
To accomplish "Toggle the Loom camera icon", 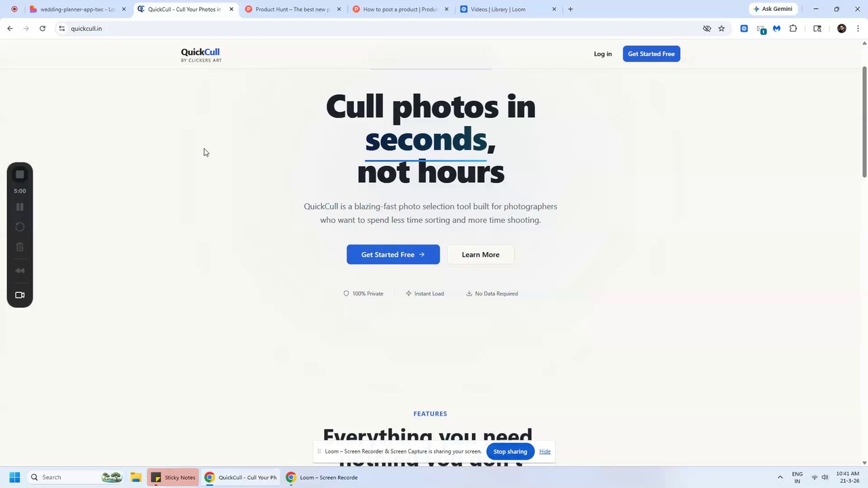I will click(x=20, y=295).
